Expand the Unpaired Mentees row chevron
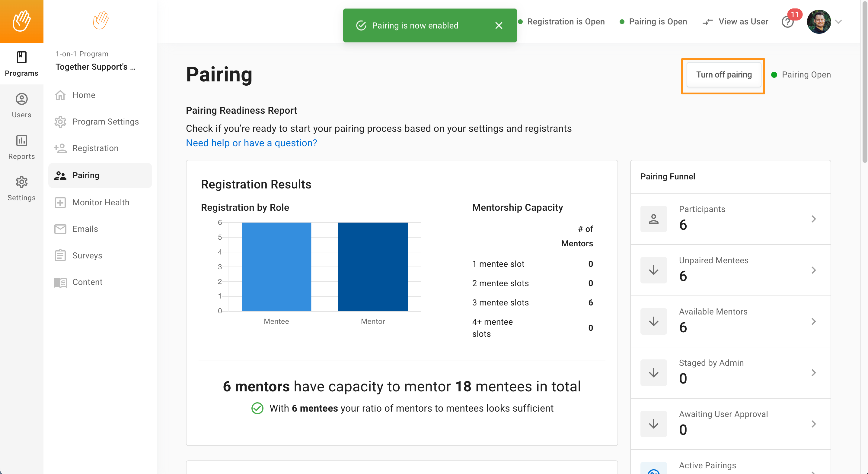The height and width of the screenshot is (474, 868). coord(814,270)
